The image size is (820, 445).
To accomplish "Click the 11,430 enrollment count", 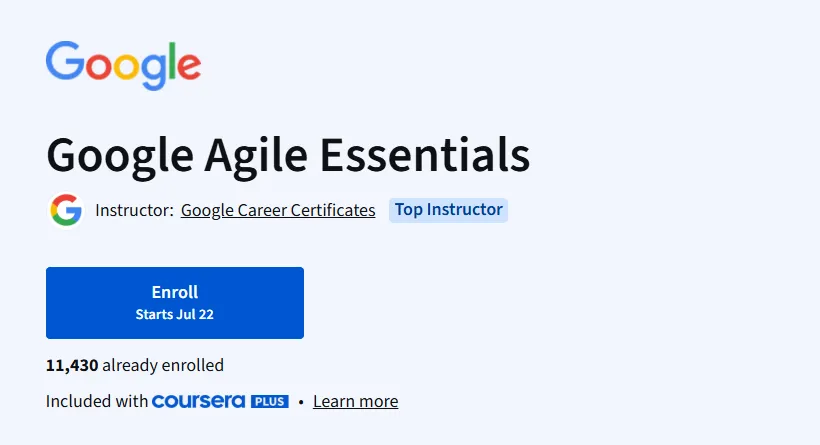I will (x=72, y=365).
